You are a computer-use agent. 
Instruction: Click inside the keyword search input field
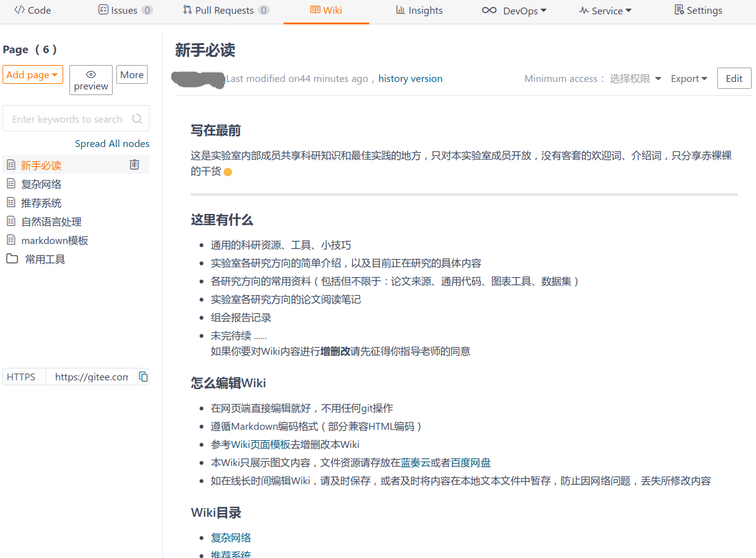point(66,118)
